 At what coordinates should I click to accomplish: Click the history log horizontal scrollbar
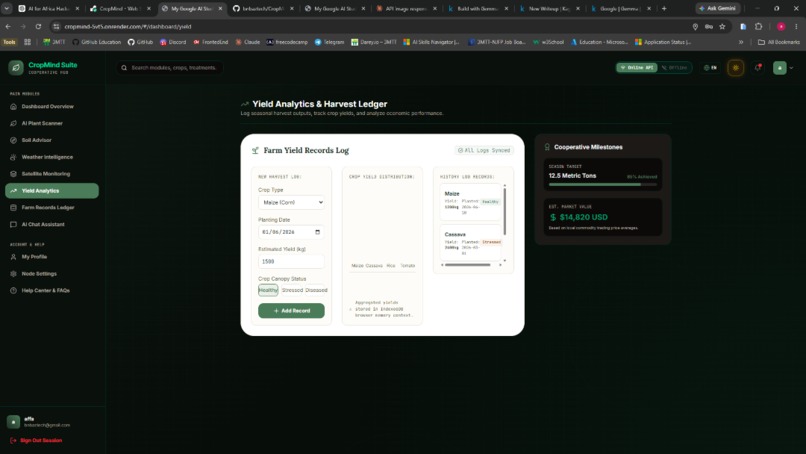(467, 265)
